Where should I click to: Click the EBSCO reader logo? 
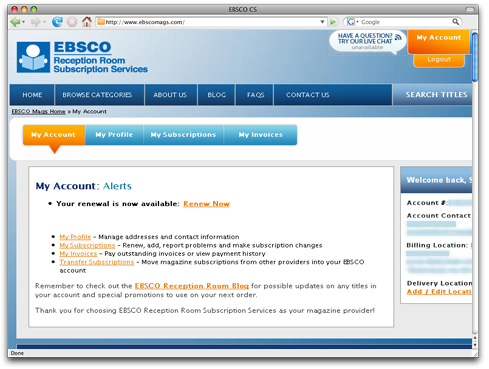(x=33, y=57)
